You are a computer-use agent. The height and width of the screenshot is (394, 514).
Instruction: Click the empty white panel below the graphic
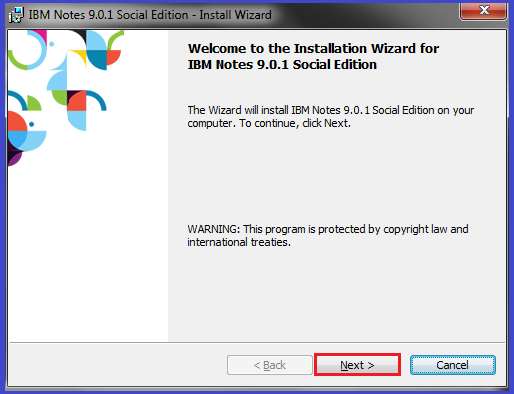click(88, 253)
